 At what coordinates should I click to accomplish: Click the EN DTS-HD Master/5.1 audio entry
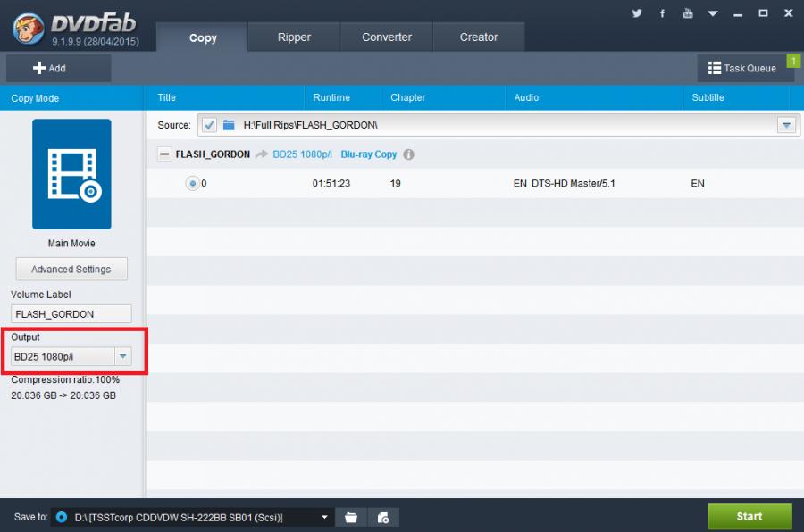click(x=564, y=184)
